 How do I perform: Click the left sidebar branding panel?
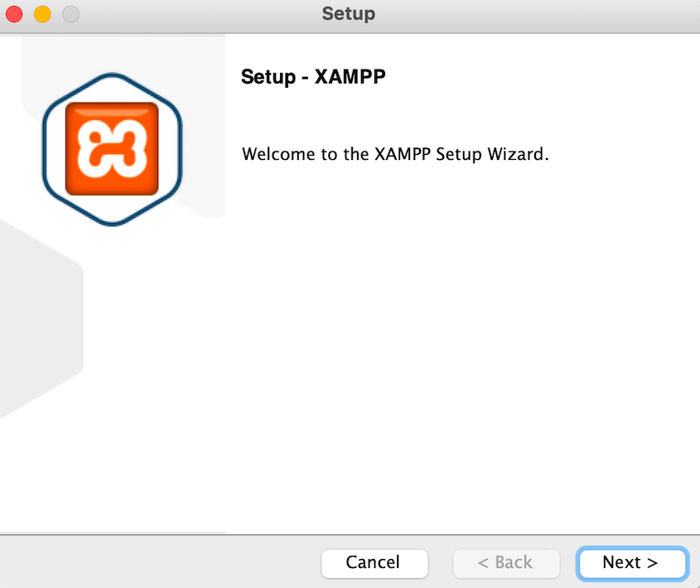(112, 373)
